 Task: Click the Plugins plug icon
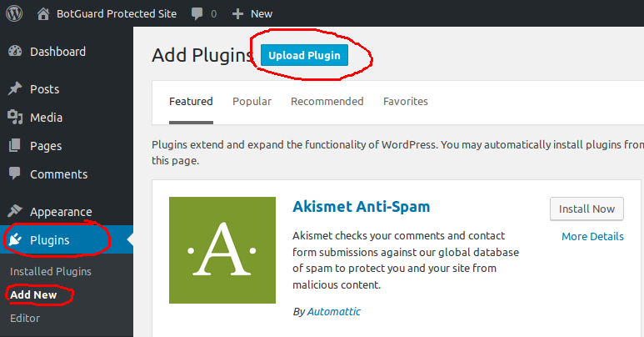click(15, 239)
